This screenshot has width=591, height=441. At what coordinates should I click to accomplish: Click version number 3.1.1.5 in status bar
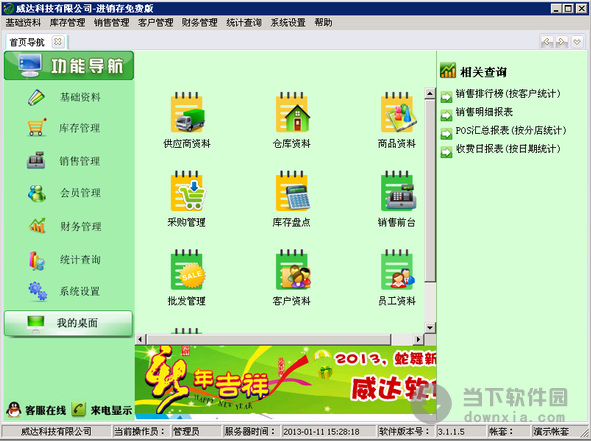point(461,431)
